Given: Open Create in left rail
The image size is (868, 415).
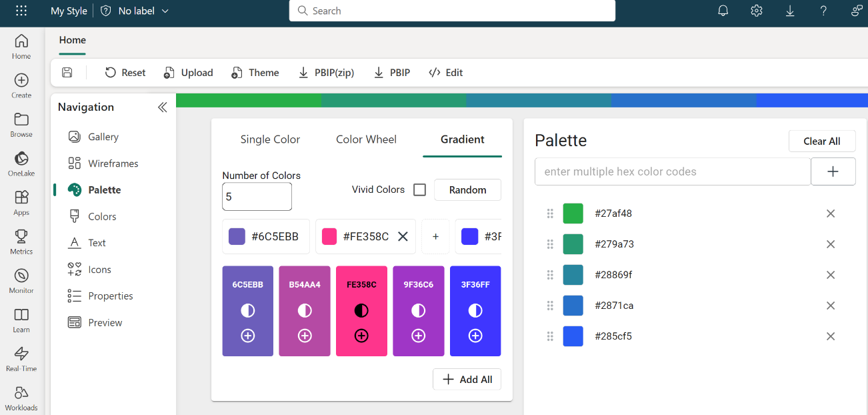Looking at the screenshot, I should click(x=21, y=85).
